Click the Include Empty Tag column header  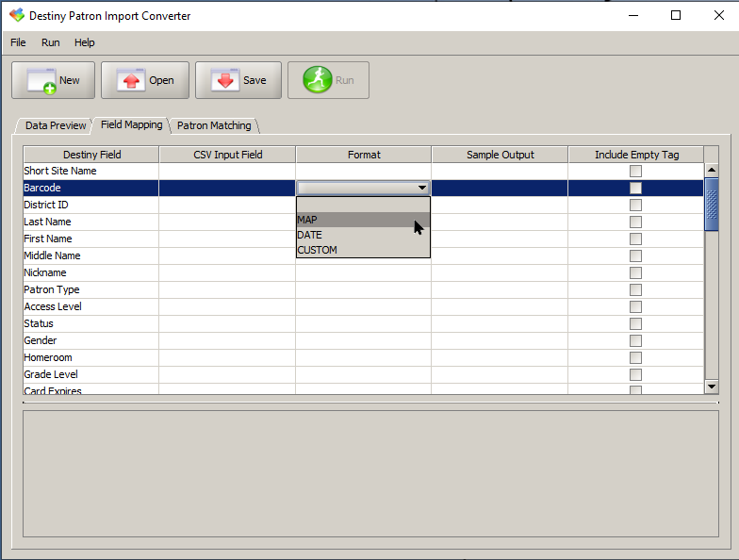[x=636, y=155]
